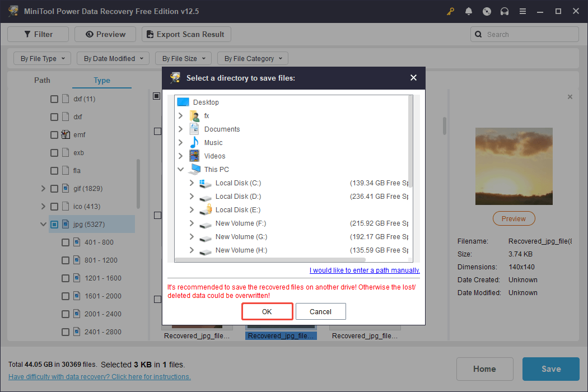Open the hamburger menu in title bar

(x=522, y=11)
